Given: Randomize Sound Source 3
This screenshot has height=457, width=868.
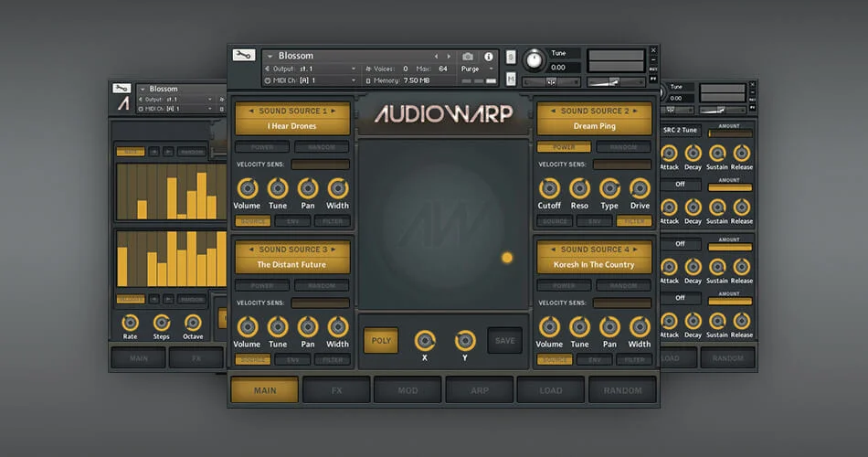Looking at the screenshot, I should pyautogui.click(x=322, y=286).
